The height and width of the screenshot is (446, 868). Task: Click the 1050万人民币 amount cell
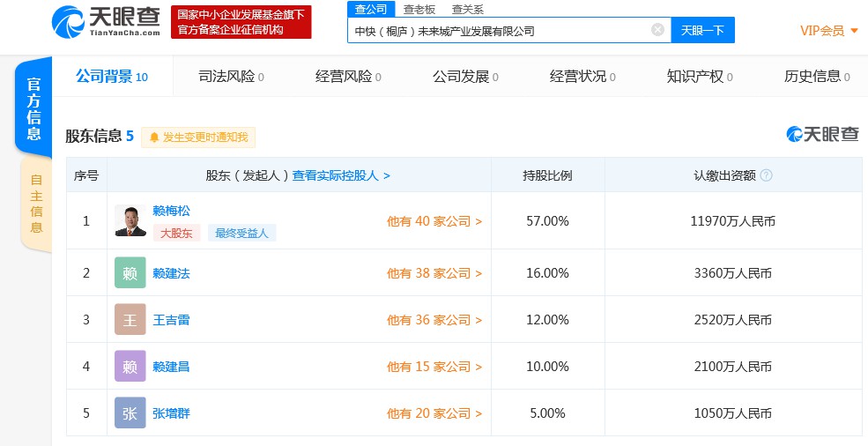tap(733, 413)
